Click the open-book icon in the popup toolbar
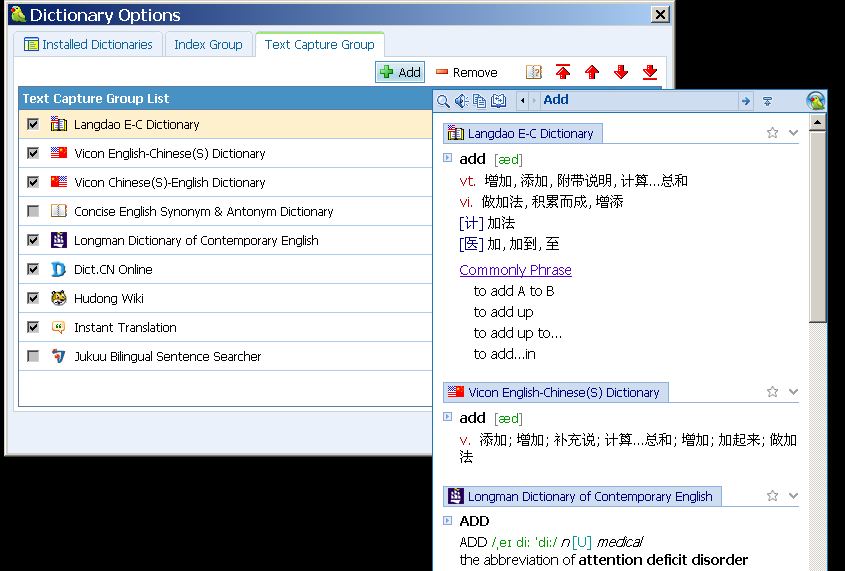 click(x=498, y=101)
